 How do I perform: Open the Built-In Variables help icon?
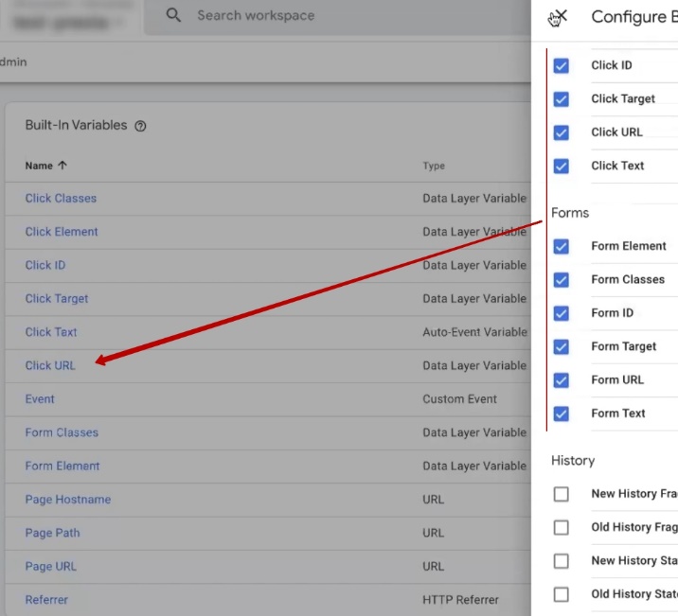point(140,126)
